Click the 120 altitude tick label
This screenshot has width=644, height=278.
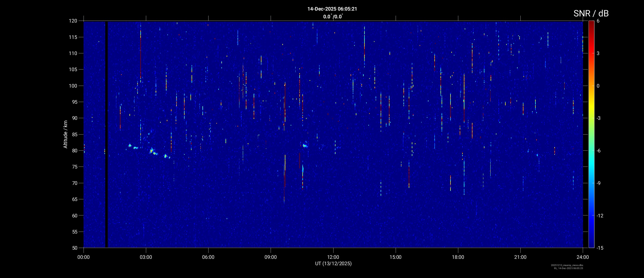point(73,21)
